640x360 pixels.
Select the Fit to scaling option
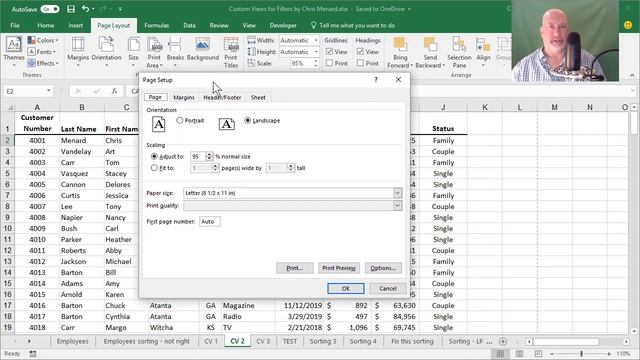coord(154,168)
